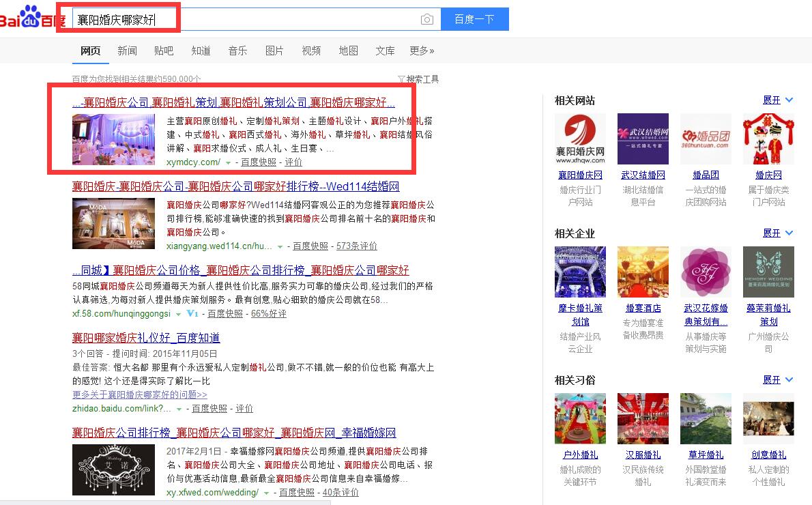The height and width of the screenshot is (505, 812).
Task: Click the 户外婚礼 thumbnail image
Action: [580, 418]
